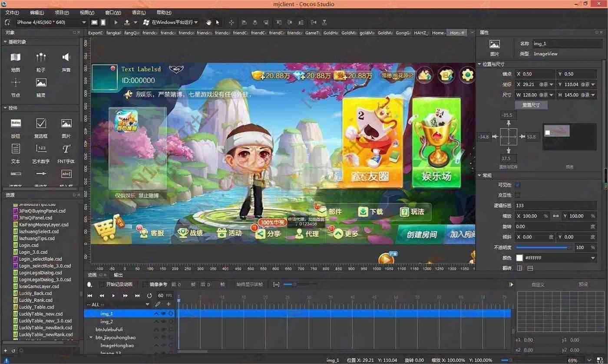Switch to portrait orientation icon
Image resolution: width=608 pixels, height=364 pixels.
click(103, 22)
